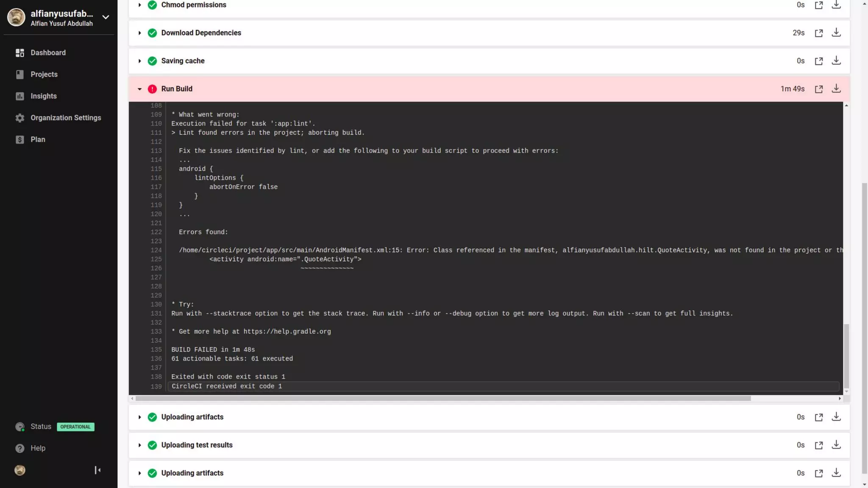Download the Uploading test results log
The image size is (868, 488).
click(836, 445)
